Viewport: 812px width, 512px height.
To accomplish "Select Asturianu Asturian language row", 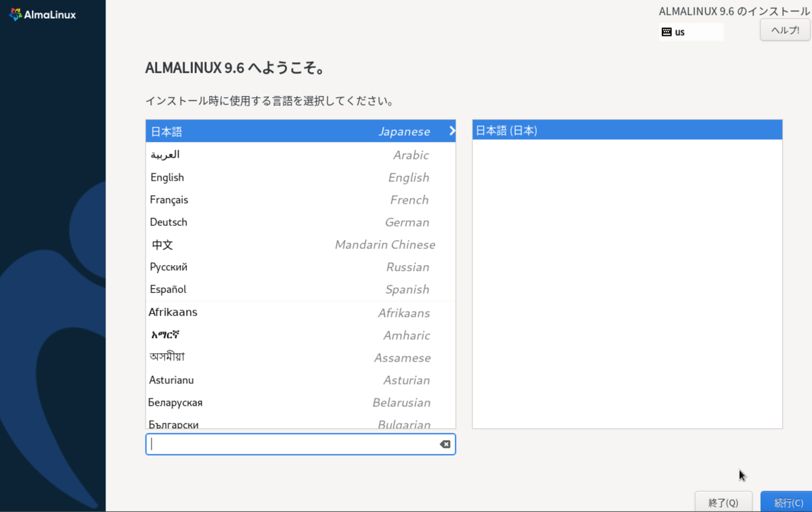I will (300, 380).
